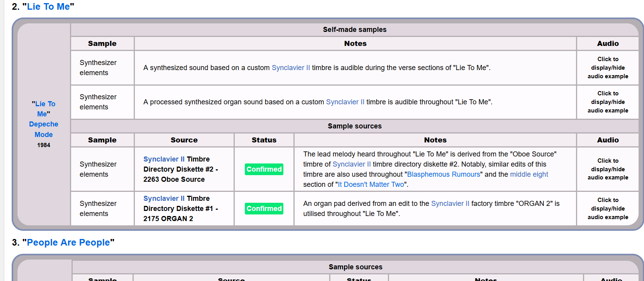
Task: Click Confirmed badge in ORGAN 2 row
Action: pyautogui.click(x=264, y=209)
